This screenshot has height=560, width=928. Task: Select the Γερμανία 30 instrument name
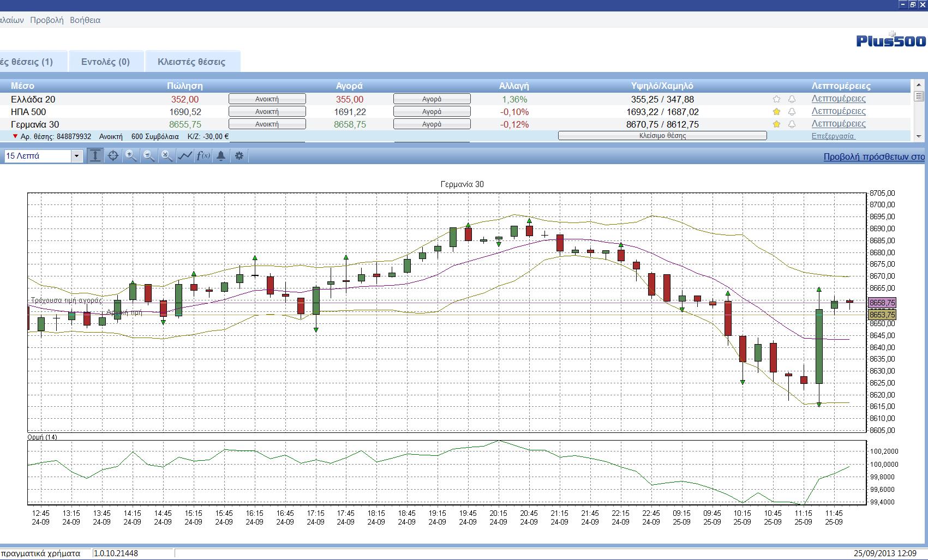pos(35,124)
